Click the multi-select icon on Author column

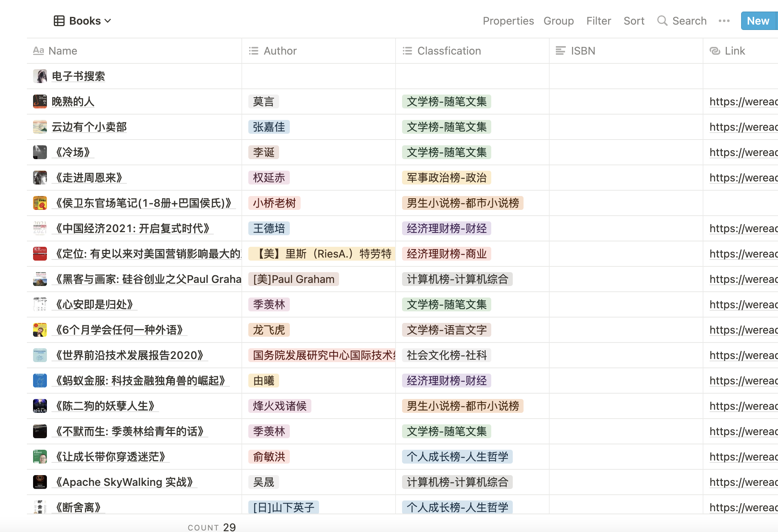(x=253, y=50)
